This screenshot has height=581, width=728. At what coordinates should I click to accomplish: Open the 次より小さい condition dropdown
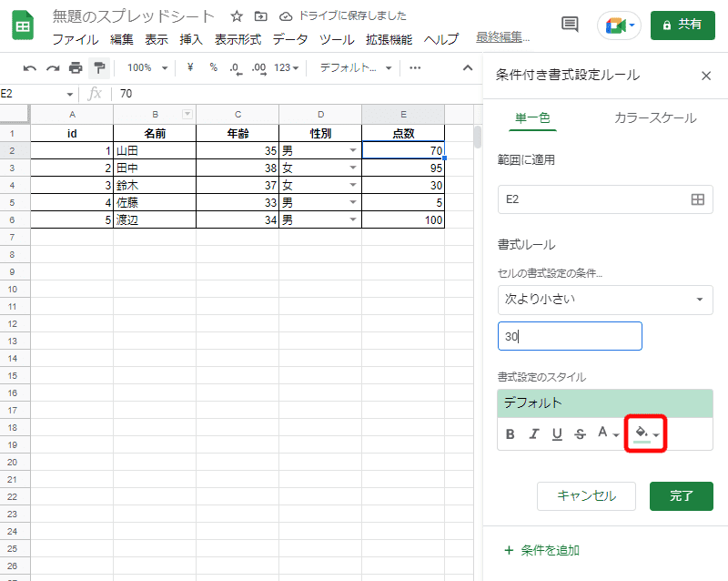605,300
